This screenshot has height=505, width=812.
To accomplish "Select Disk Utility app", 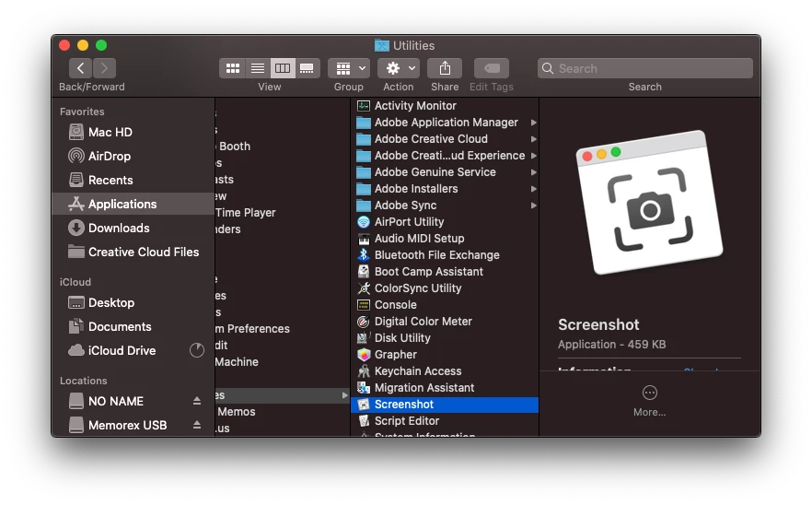I will click(445, 338).
